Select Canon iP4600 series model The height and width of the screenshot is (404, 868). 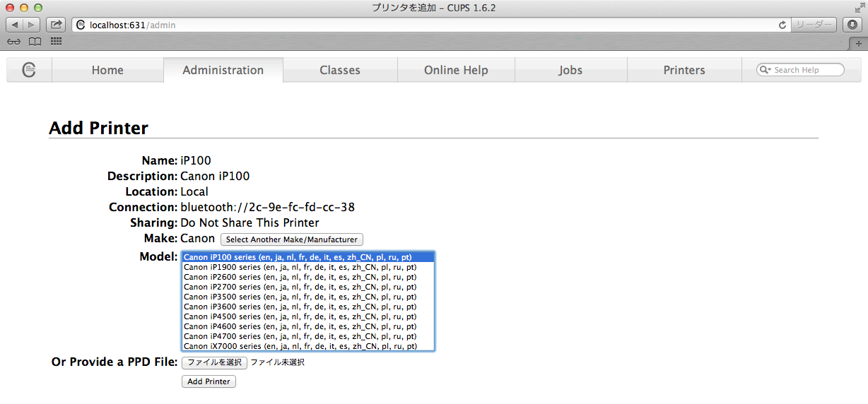click(308, 326)
